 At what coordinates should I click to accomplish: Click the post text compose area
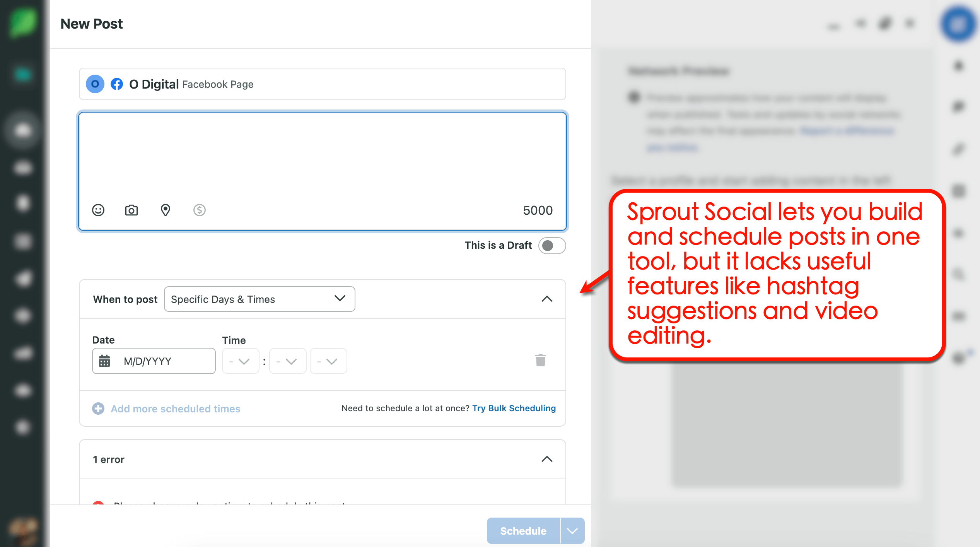[322, 155]
